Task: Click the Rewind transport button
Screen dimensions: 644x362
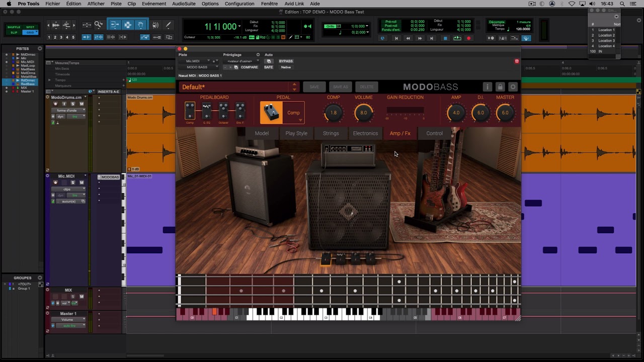Action: pos(408,38)
